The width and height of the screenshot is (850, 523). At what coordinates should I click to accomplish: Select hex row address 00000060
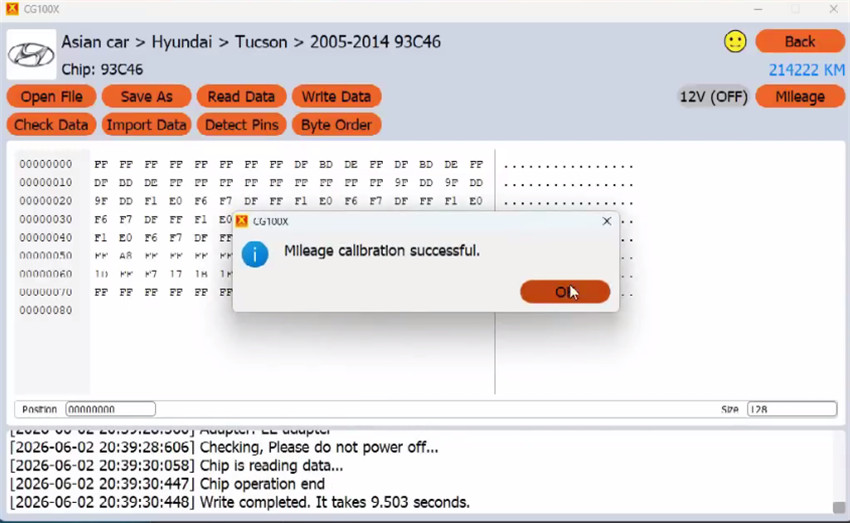(46, 274)
